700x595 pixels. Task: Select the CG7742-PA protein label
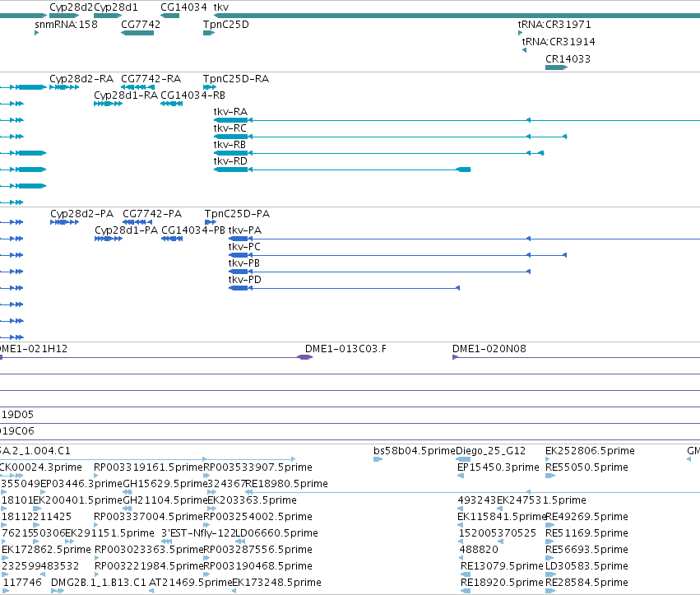(152, 213)
